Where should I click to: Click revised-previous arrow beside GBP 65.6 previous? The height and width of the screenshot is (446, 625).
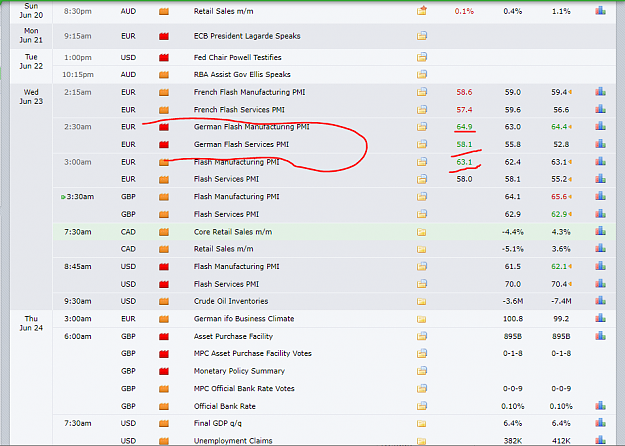[570, 196]
